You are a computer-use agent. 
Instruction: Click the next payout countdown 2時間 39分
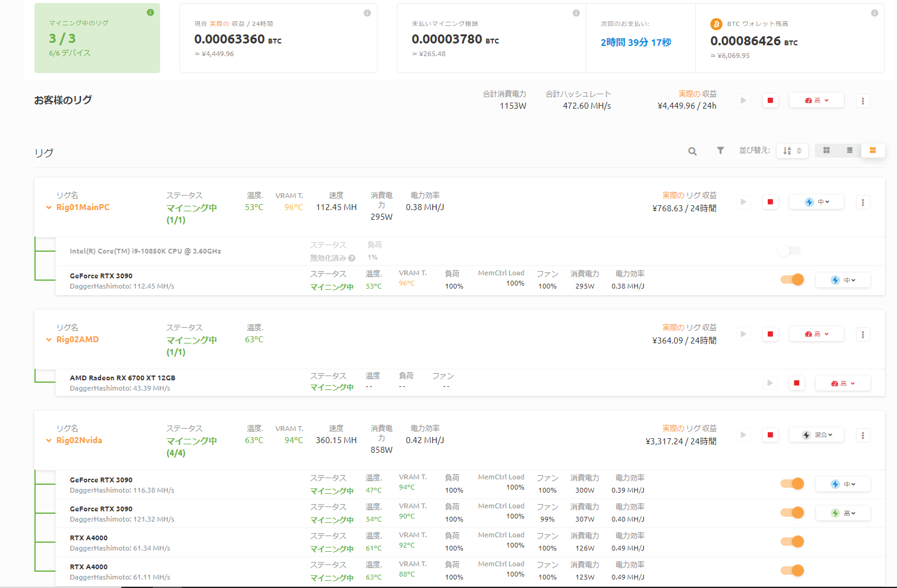[x=636, y=42]
